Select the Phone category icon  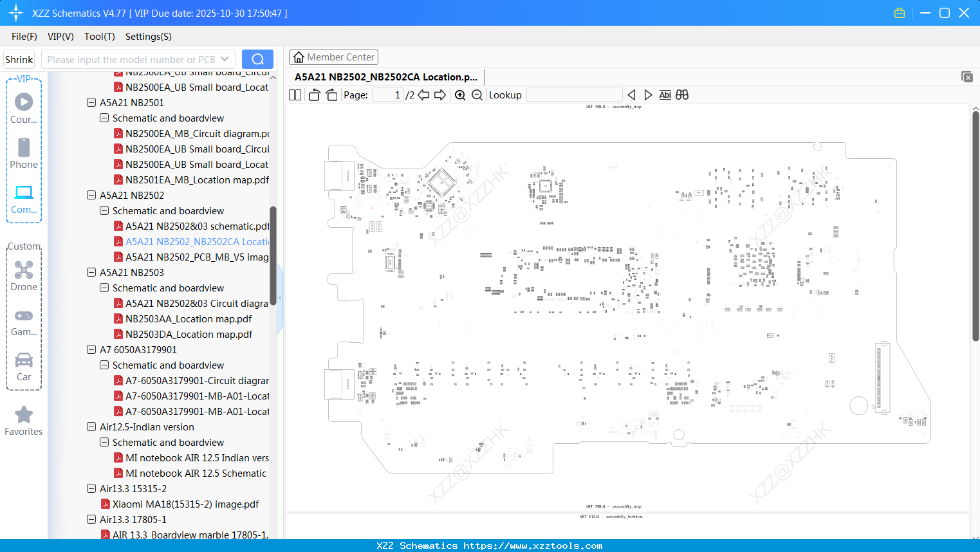(24, 154)
